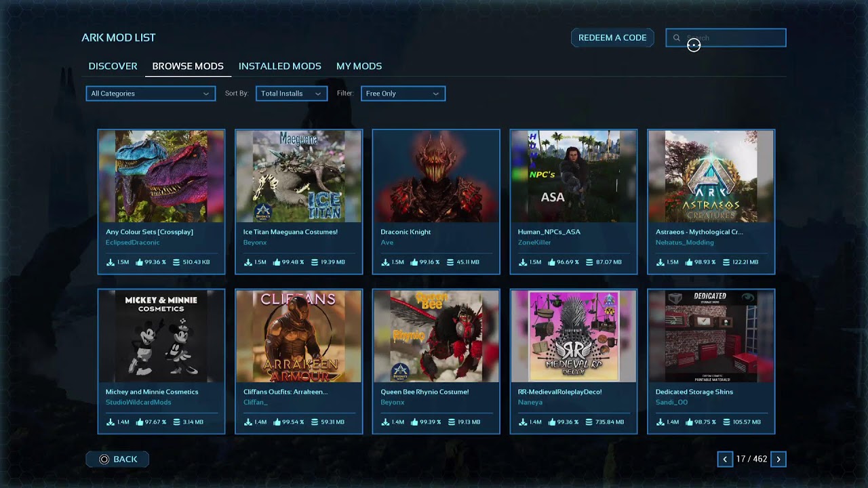Click author name StudioWildcardMods
The width and height of the screenshot is (868, 488).
(x=138, y=403)
